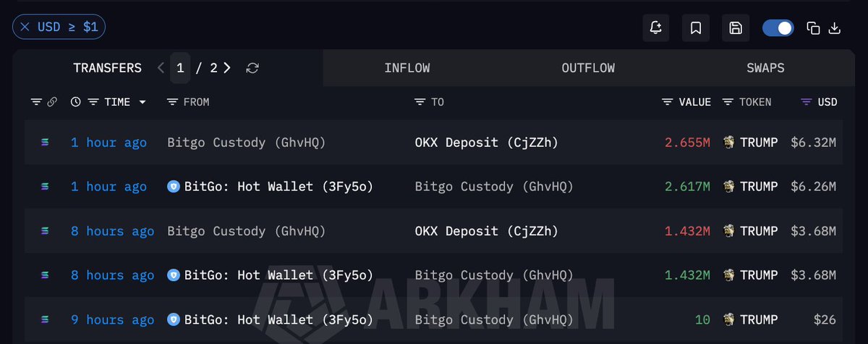Switch to the SWAPS tab
The width and height of the screenshot is (868, 344).
coord(765,68)
